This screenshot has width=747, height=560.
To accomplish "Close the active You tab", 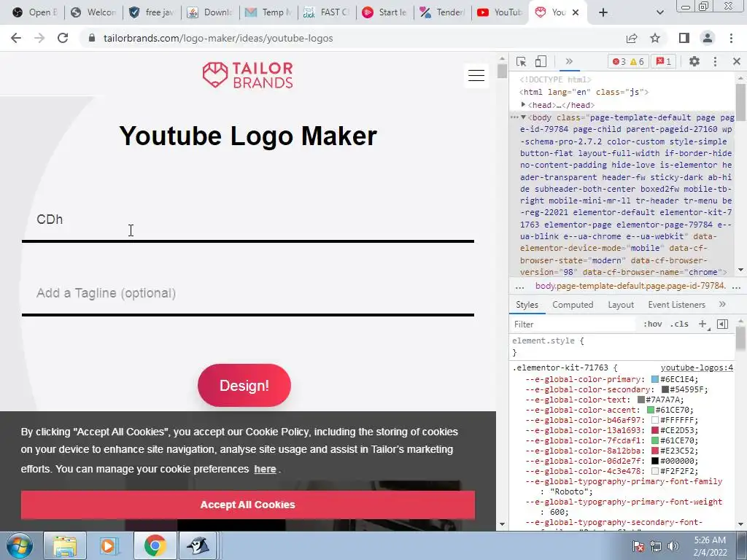I will pos(576,12).
